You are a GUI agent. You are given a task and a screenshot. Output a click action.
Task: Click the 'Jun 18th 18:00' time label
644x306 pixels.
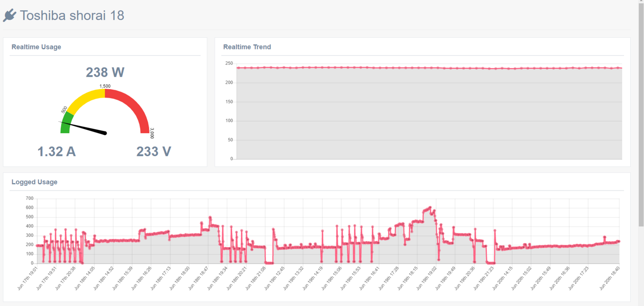[x=180, y=278]
